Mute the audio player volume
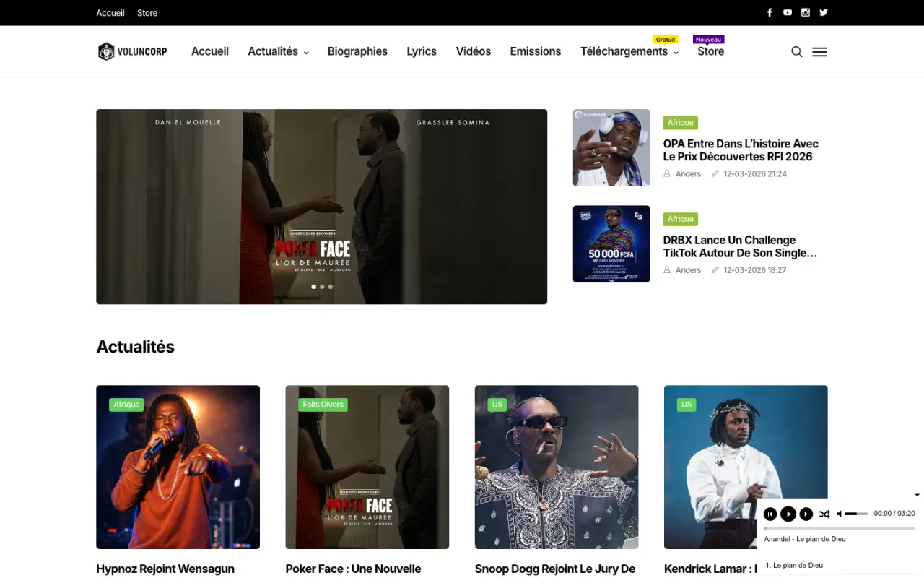This screenshot has width=924, height=578. point(840,514)
